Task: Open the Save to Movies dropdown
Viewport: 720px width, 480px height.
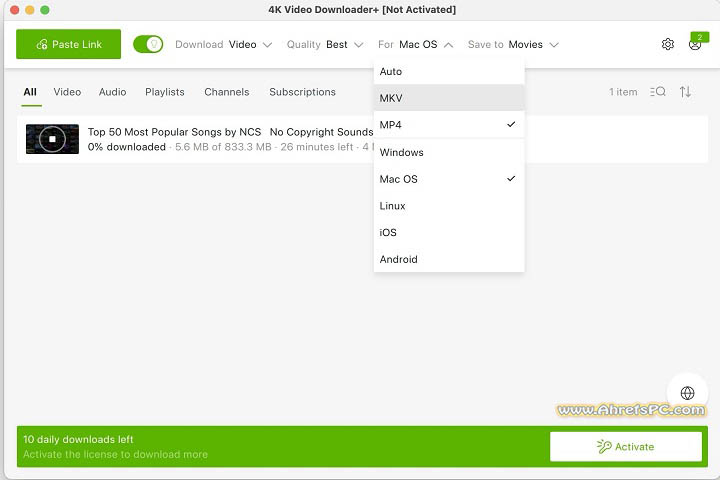Action: click(x=513, y=45)
